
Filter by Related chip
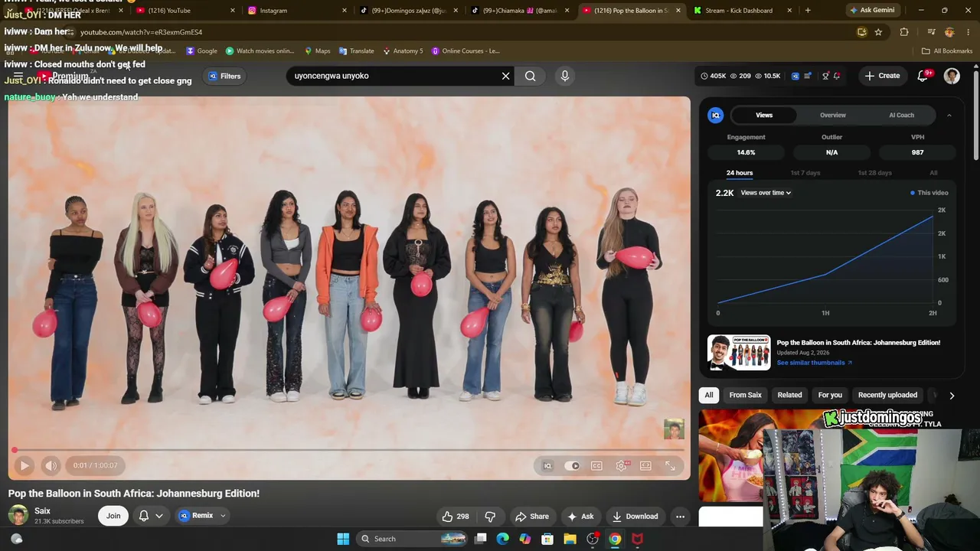click(x=789, y=395)
